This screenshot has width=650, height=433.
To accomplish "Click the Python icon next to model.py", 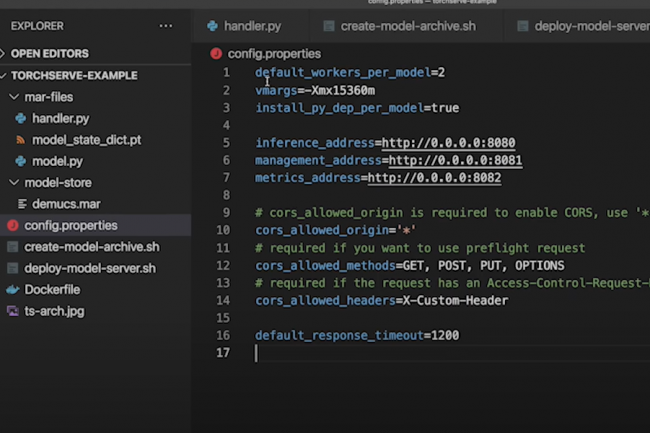I will (21, 161).
